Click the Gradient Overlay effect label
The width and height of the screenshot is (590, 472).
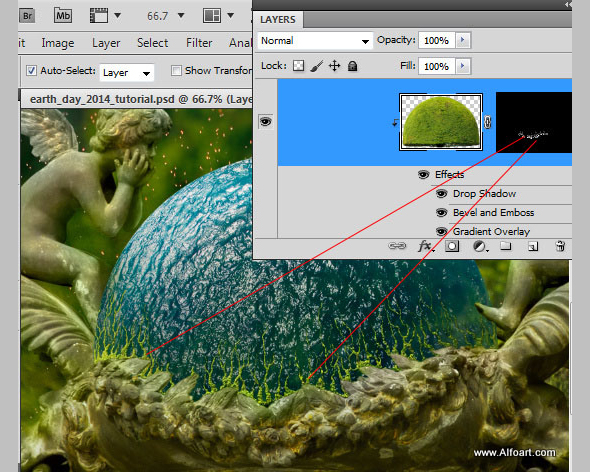point(491,231)
